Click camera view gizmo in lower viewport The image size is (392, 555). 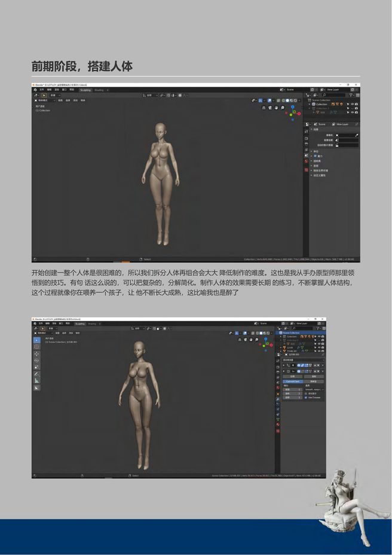pyautogui.click(x=246, y=340)
